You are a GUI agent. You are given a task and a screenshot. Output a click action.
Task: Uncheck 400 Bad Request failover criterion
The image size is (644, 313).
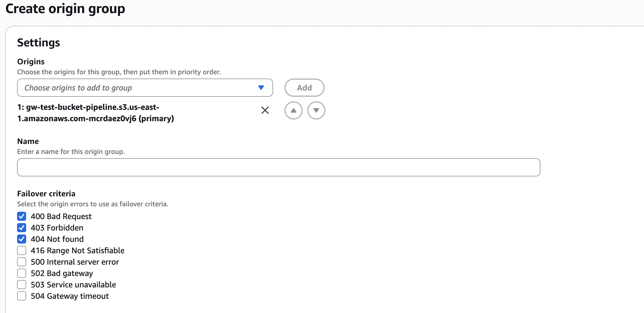click(x=22, y=216)
